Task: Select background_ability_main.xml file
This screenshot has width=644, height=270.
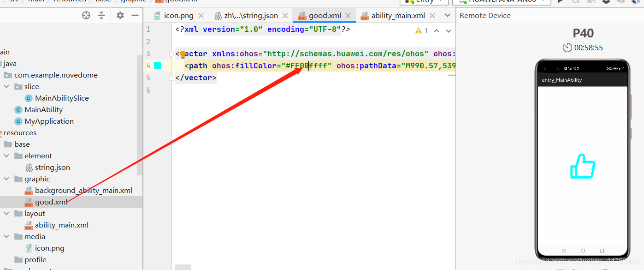Action: (x=83, y=190)
